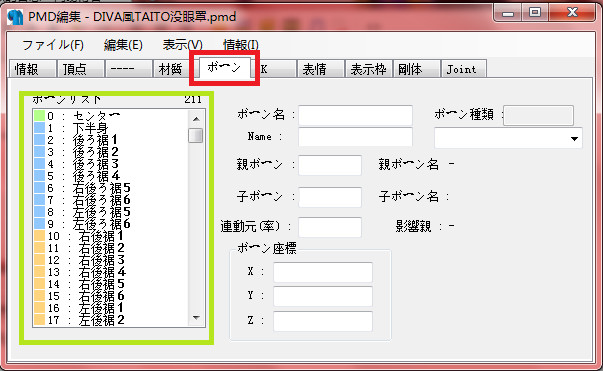Select bone 12 右後裾3
Image resolution: width=603 pixels, height=371 pixels.
coord(110,260)
